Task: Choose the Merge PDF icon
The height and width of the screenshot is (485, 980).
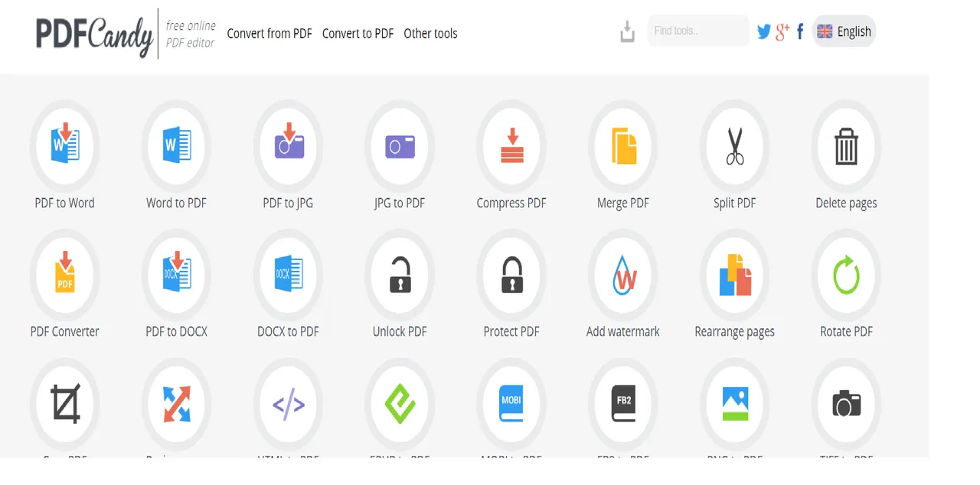Action: [623, 146]
